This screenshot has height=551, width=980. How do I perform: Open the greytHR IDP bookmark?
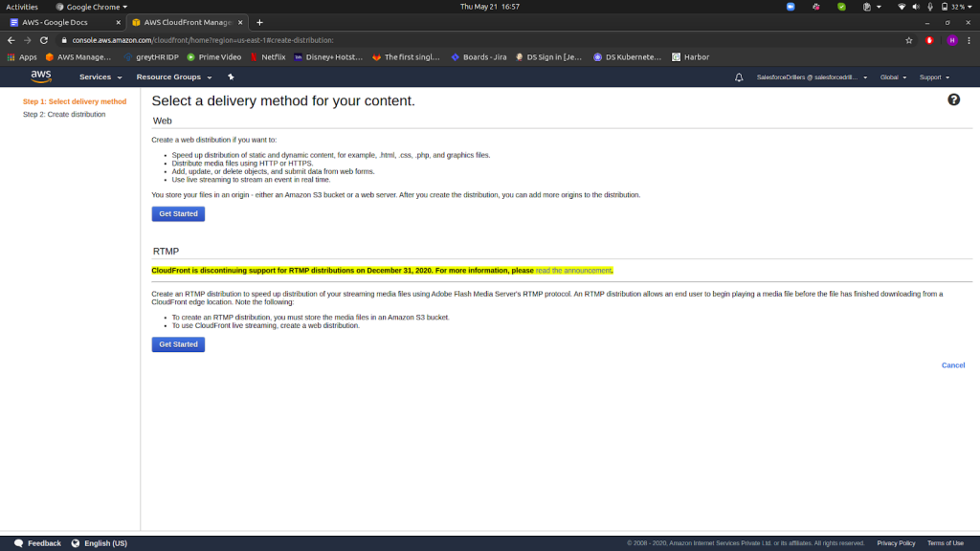[x=151, y=56]
